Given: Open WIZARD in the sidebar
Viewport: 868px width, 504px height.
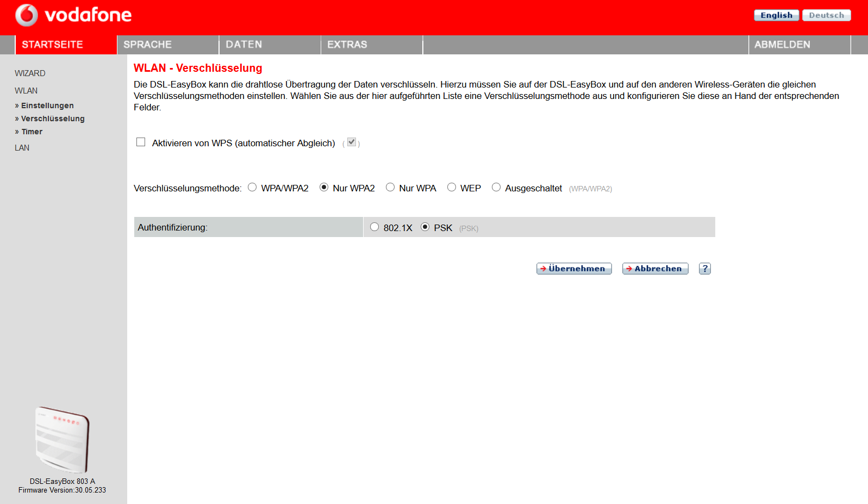Looking at the screenshot, I should pyautogui.click(x=30, y=73).
